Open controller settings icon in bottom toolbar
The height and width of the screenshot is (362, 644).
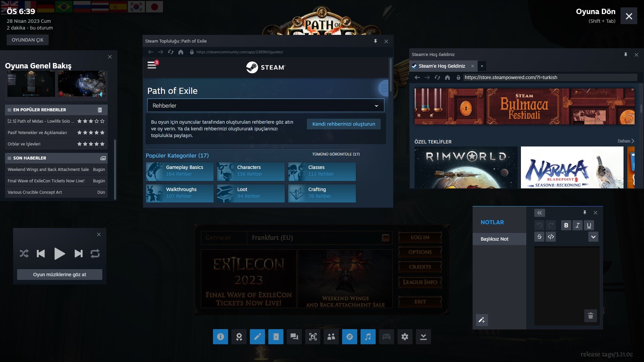tap(386, 337)
